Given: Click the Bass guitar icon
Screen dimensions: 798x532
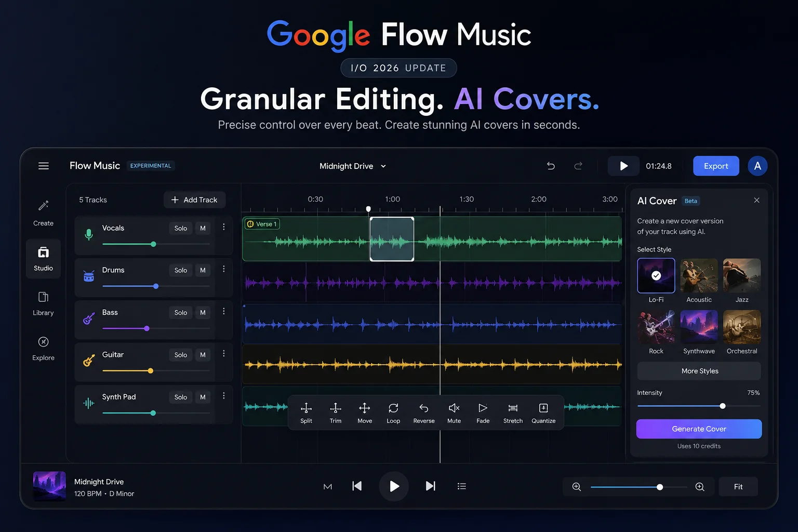Looking at the screenshot, I should tap(89, 318).
